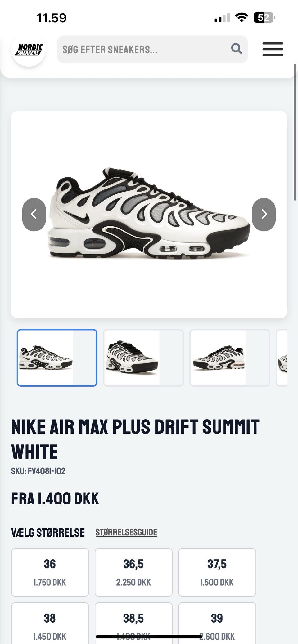Open the hamburger menu

273,49
